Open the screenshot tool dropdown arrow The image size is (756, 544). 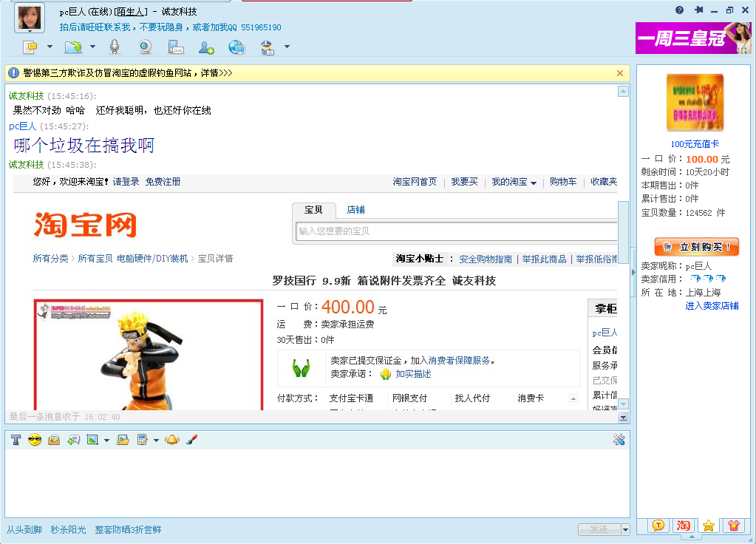point(107,441)
